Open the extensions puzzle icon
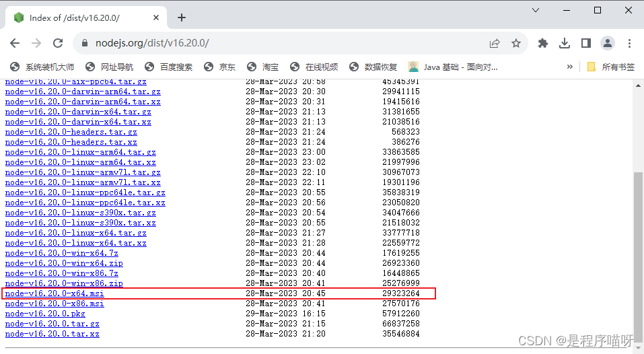Screen dimensions: 644x354 tap(543, 43)
